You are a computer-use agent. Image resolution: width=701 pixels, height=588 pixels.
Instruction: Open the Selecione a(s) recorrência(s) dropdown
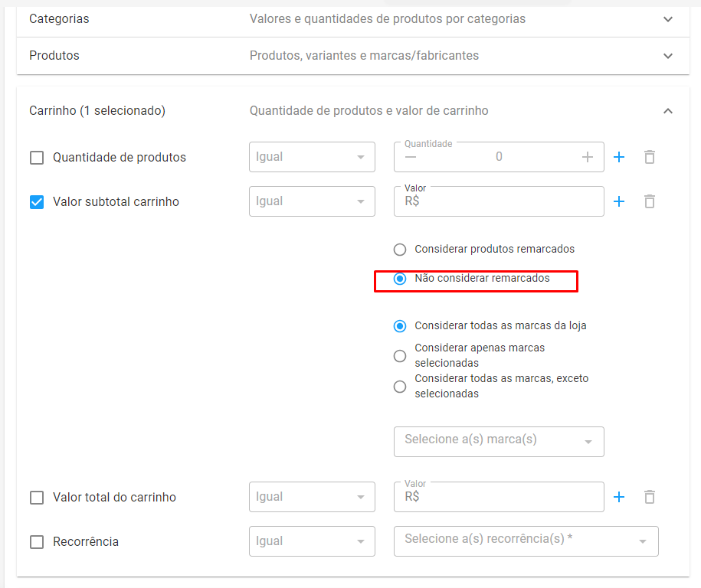(x=526, y=541)
